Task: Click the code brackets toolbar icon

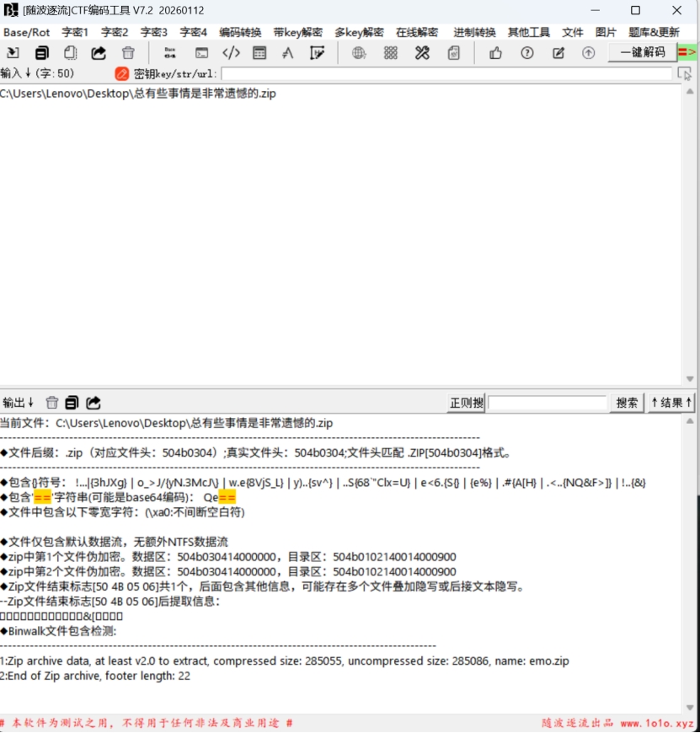Action: pyautogui.click(x=231, y=53)
